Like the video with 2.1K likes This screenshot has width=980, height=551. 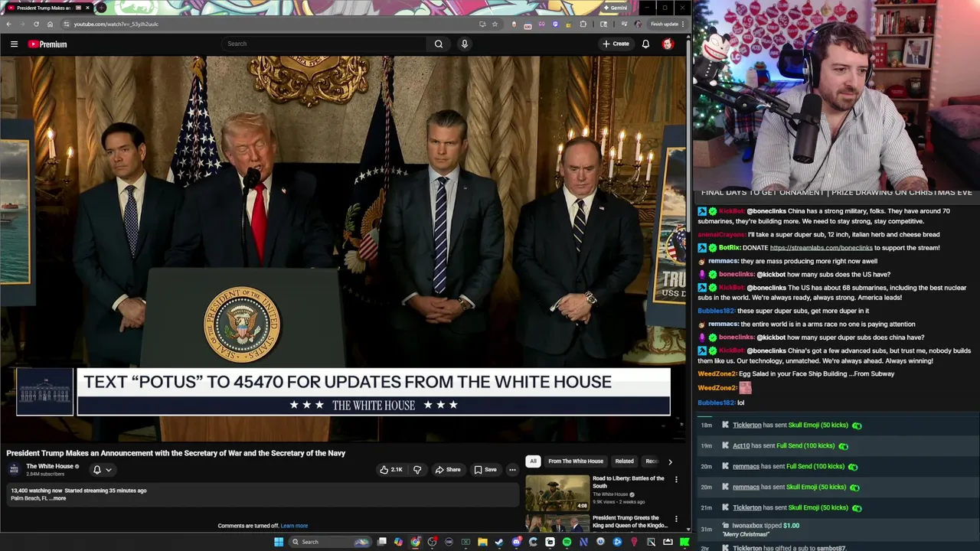click(x=391, y=470)
